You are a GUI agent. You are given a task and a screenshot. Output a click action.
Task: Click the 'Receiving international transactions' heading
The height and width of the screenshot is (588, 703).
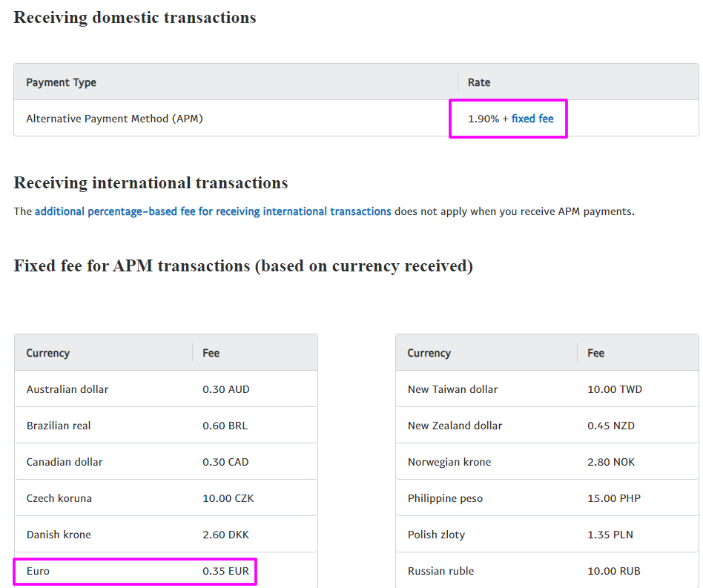pos(151,183)
